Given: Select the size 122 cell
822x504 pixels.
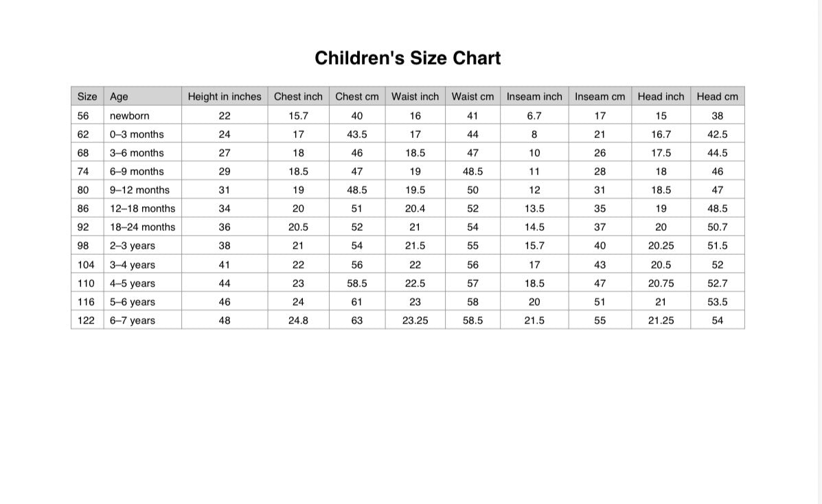Looking at the screenshot, I should [86, 321].
